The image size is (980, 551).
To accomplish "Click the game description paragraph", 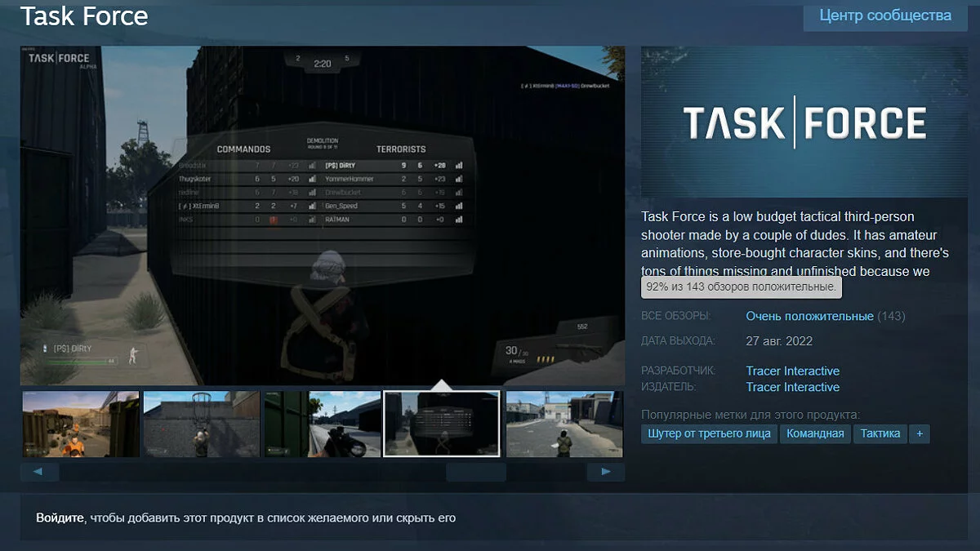I will click(796, 243).
